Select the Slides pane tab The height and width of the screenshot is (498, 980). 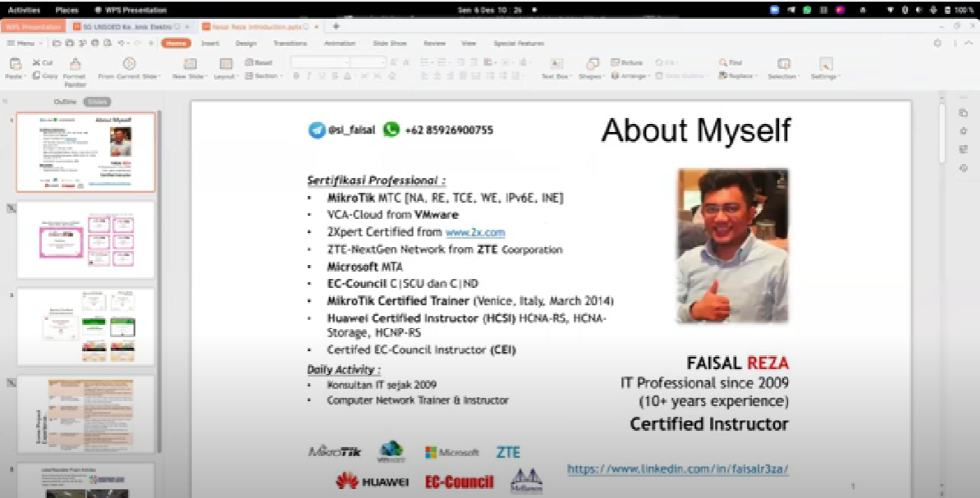98,101
